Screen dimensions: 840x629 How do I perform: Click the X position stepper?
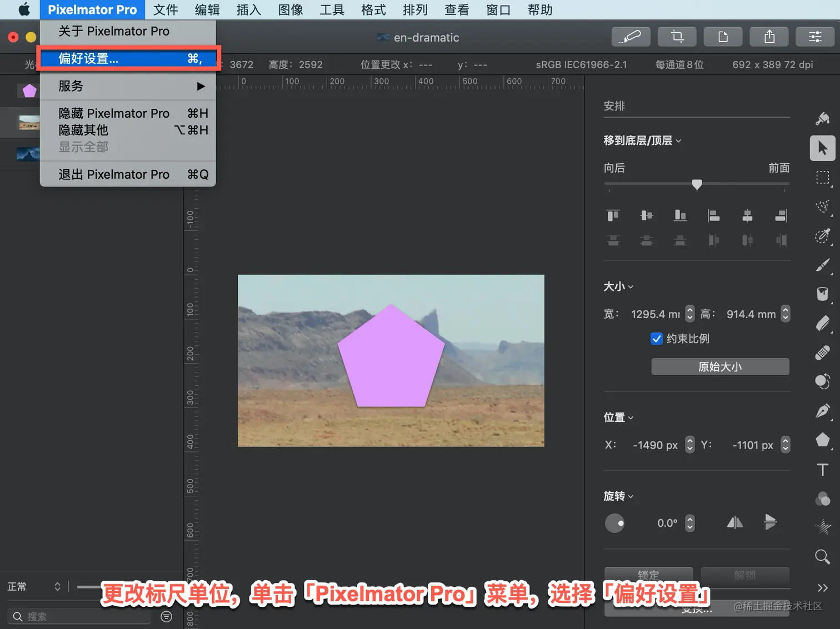(689, 445)
